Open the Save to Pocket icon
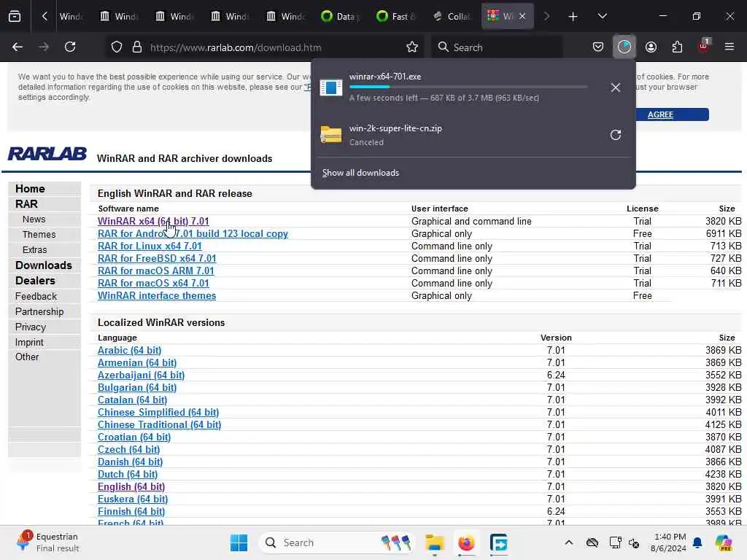The width and height of the screenshot is (747, 560). 598,47
